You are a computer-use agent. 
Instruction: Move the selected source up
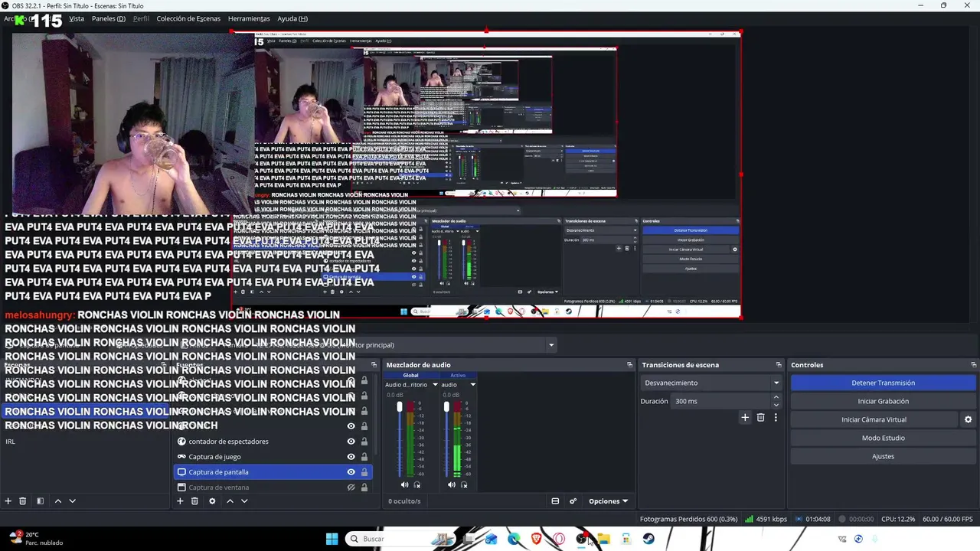tap(230, 501)
